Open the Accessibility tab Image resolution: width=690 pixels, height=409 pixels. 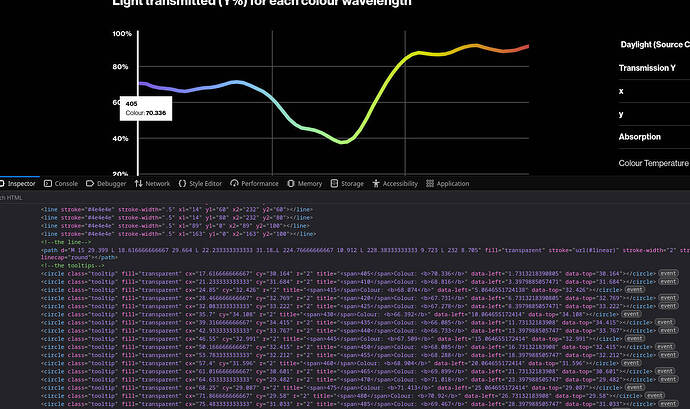(395, 184)
